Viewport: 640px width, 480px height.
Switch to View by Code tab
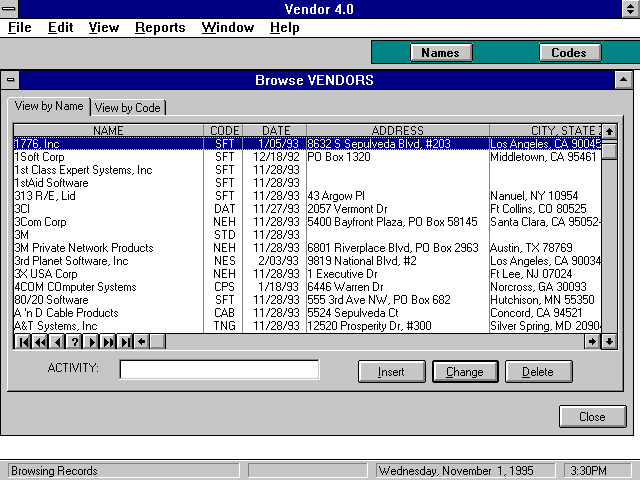[x=128, y=108]
